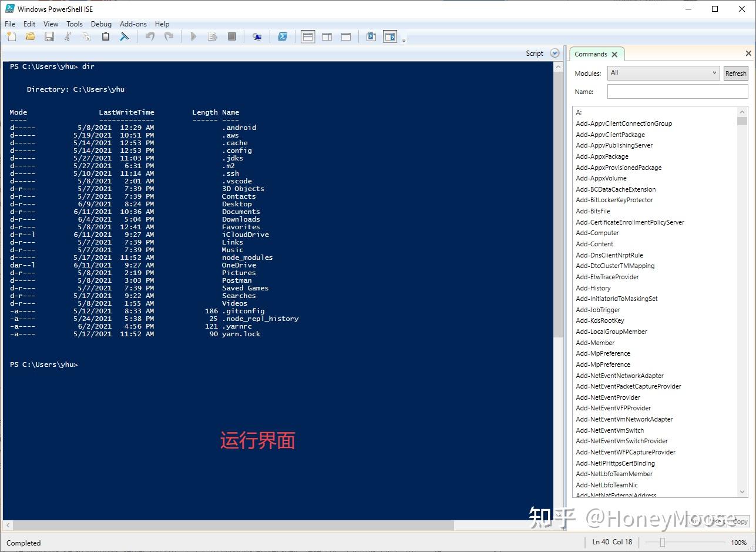The height and width of the screenshot is (552, 756).
Task: Click the New Script toolbar icon
Action: pyautogui.click(x=11, y=36)
